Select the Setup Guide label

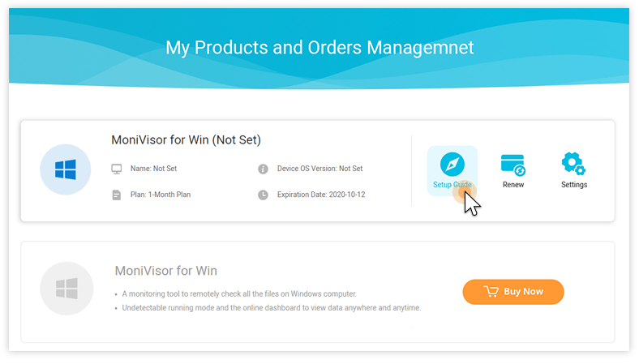click(452, 185)
